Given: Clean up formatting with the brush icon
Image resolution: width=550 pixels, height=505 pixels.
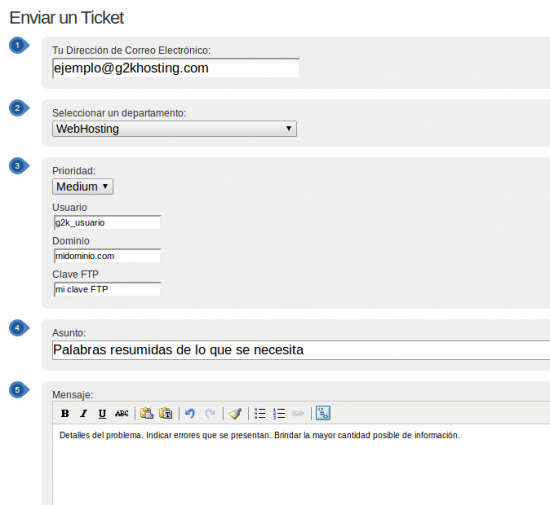Looking at the screenshot, I should [235, 413].
